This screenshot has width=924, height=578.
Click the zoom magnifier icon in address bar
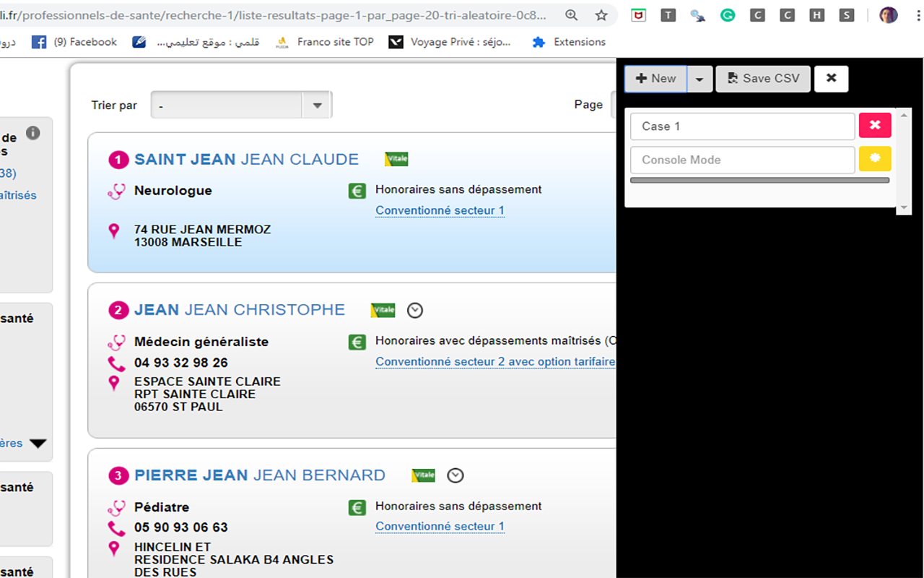[x=571, y=15]
